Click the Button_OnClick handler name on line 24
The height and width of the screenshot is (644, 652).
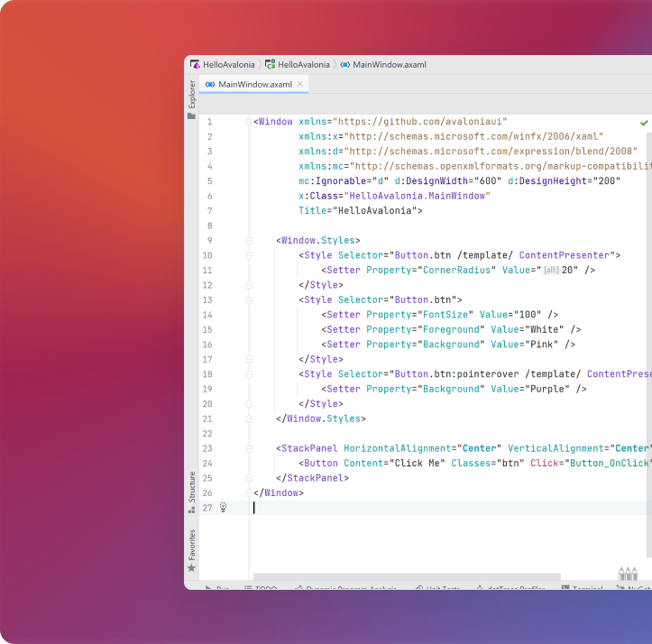[610, 463]
